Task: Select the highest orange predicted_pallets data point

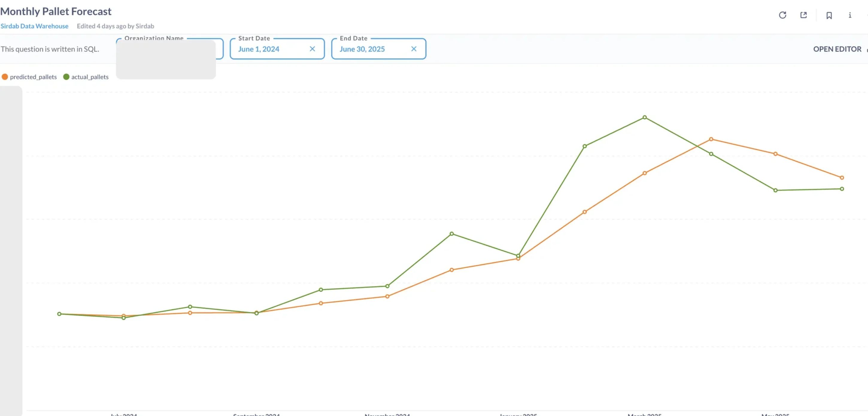Action: pos(711,139)
